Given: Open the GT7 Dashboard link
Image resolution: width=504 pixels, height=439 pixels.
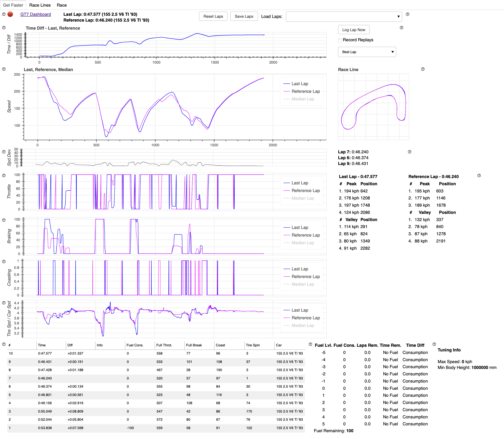Looking at the screenshot, I should tap(36, 14).
